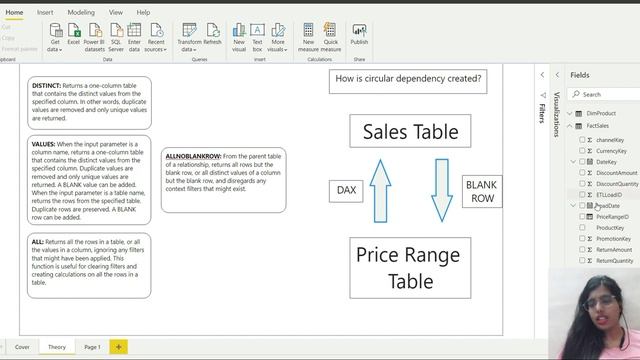The image size is (640, 360).
Task: Create a New measure
Action: coord(308,38)
